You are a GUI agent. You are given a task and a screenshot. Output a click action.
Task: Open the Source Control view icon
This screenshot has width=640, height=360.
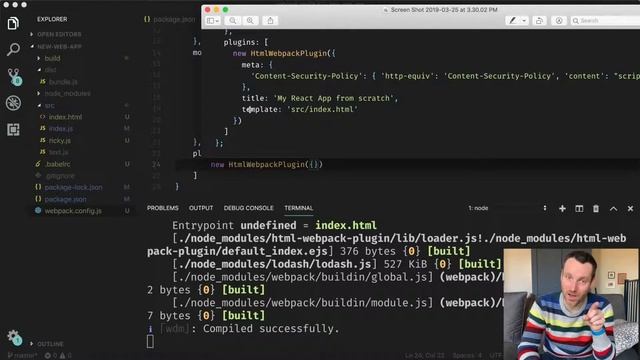pos(14,77)
